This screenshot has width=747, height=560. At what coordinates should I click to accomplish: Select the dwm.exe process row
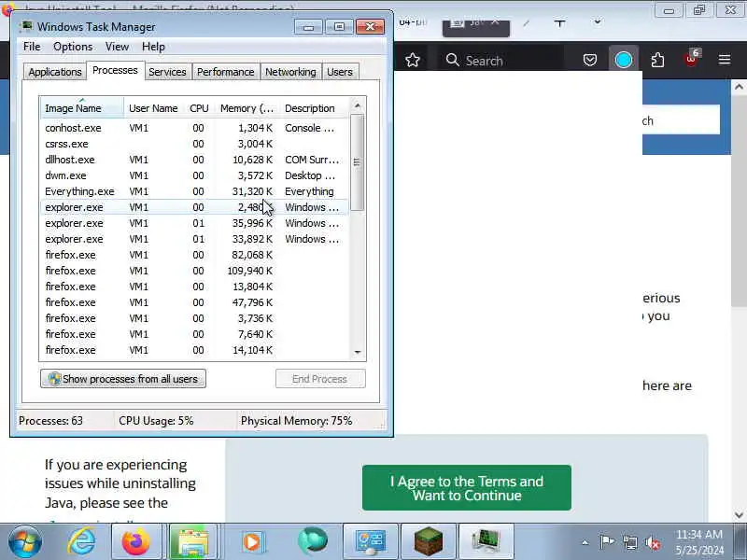coord(194,175)
